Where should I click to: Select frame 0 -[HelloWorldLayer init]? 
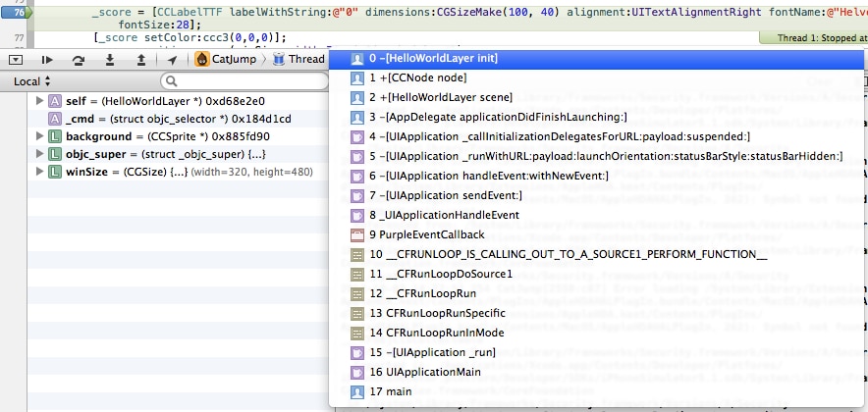(596, 58)
